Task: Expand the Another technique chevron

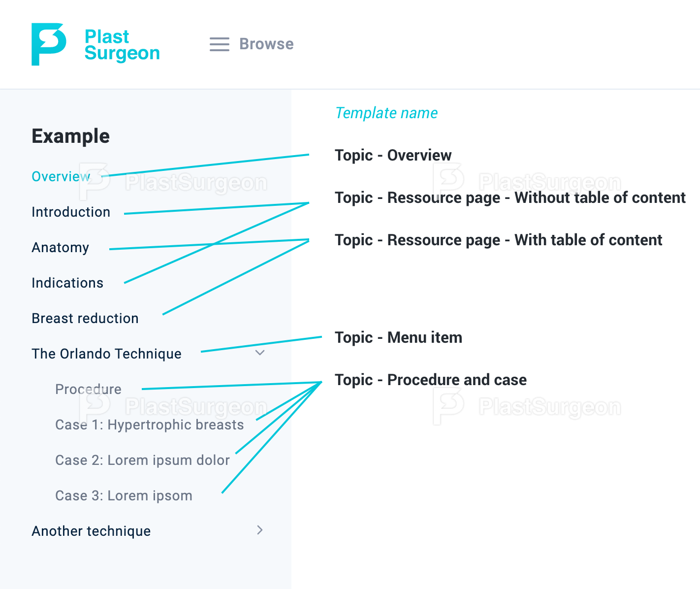Action: coord(260,530)
